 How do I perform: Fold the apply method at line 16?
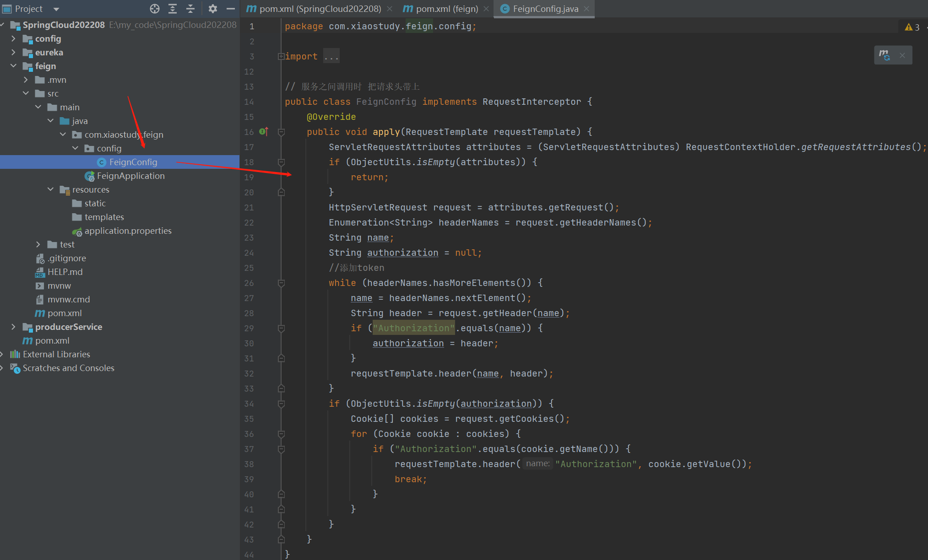pos(282,132)
